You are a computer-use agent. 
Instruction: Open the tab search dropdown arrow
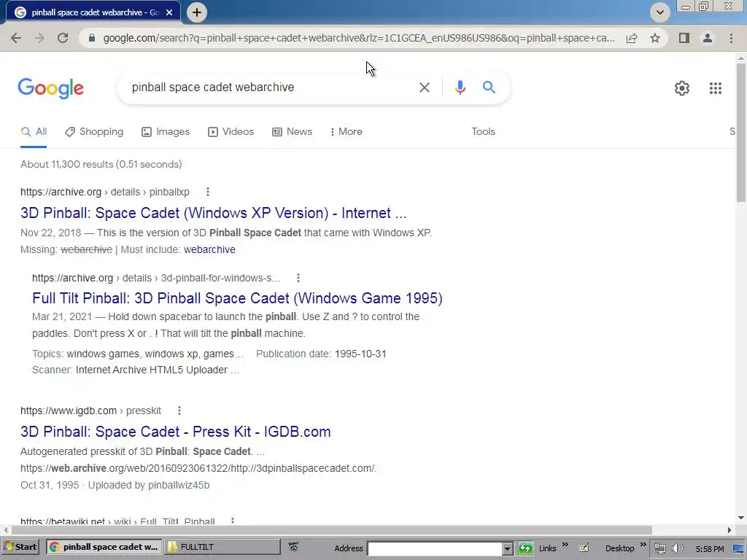coord(659,12)
